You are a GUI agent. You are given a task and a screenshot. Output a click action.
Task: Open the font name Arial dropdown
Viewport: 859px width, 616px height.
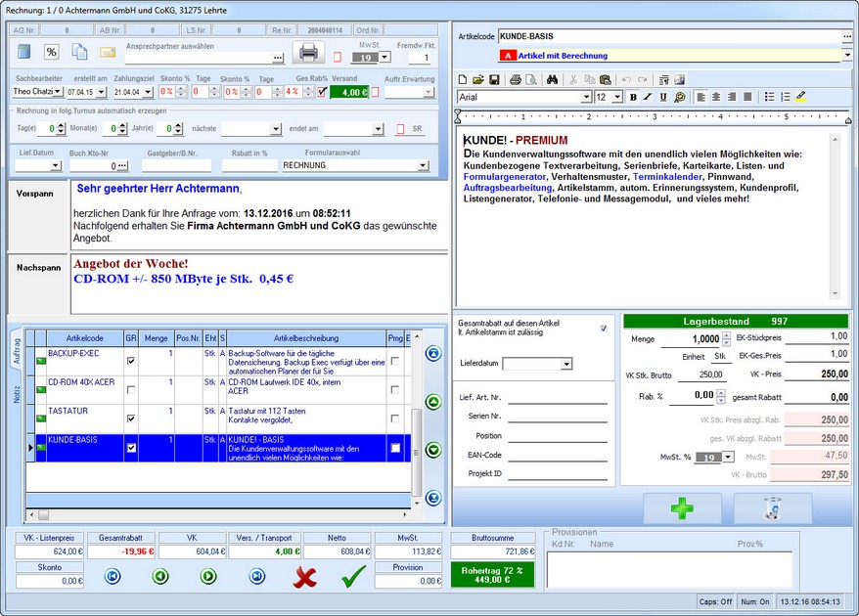tap(586, 98)
